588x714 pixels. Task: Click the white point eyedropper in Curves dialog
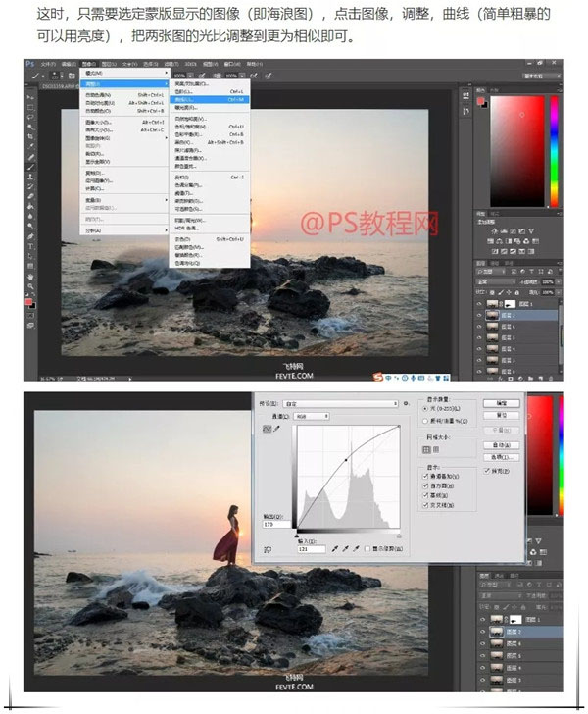(356, 549)
